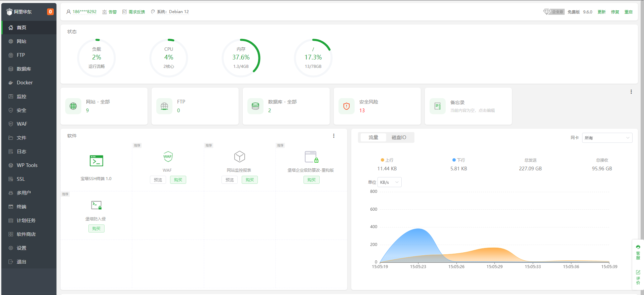The width and height of the screenshot is (644, 295).
Task: Open the 首页 home menu item
Action: click(x=29, y=28)
